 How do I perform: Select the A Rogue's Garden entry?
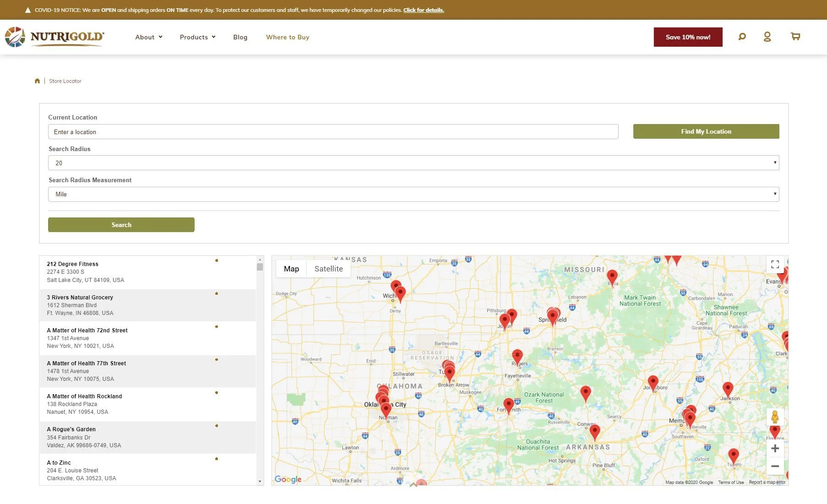tap(148, 437)
